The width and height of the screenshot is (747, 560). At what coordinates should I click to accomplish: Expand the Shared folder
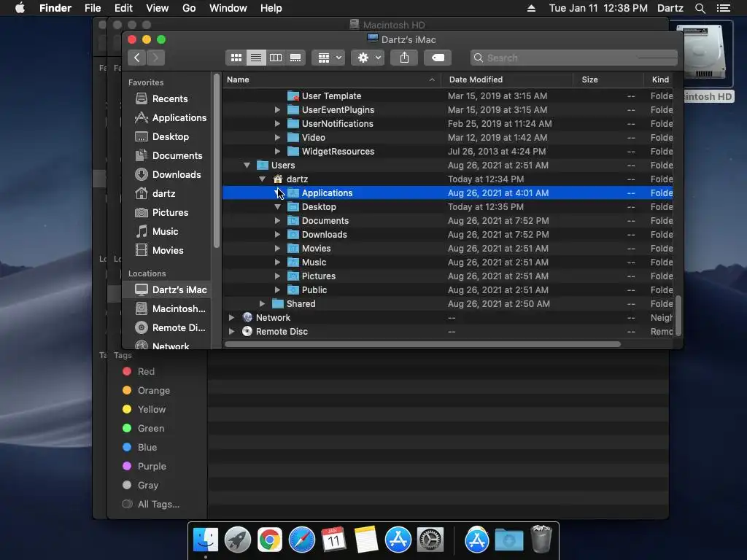coord(262,304)
